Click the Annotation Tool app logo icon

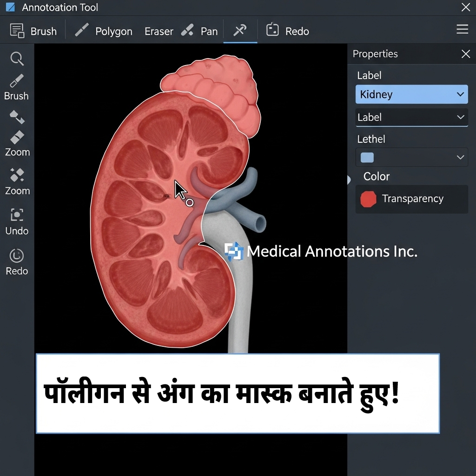(10, 7)
